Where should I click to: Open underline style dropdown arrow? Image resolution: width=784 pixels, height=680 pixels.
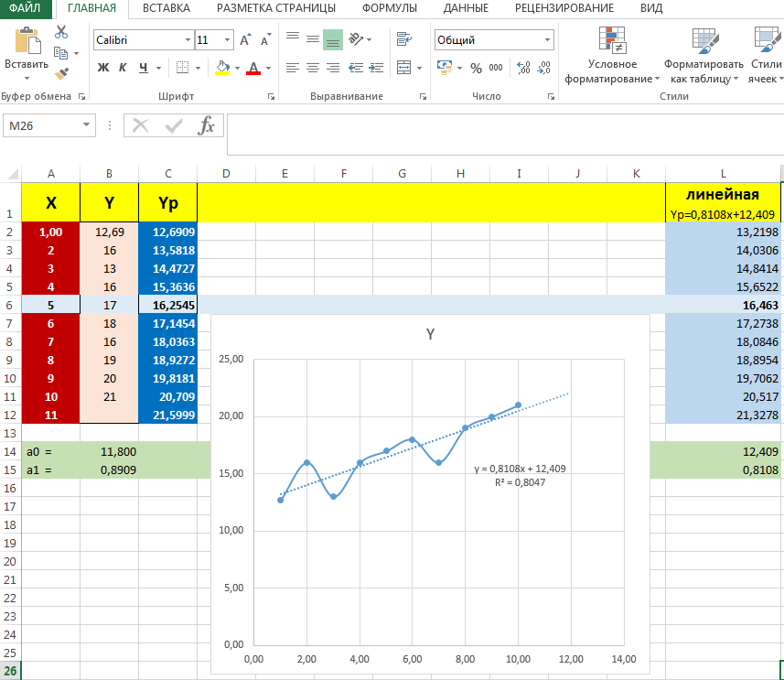coord(159,68)
